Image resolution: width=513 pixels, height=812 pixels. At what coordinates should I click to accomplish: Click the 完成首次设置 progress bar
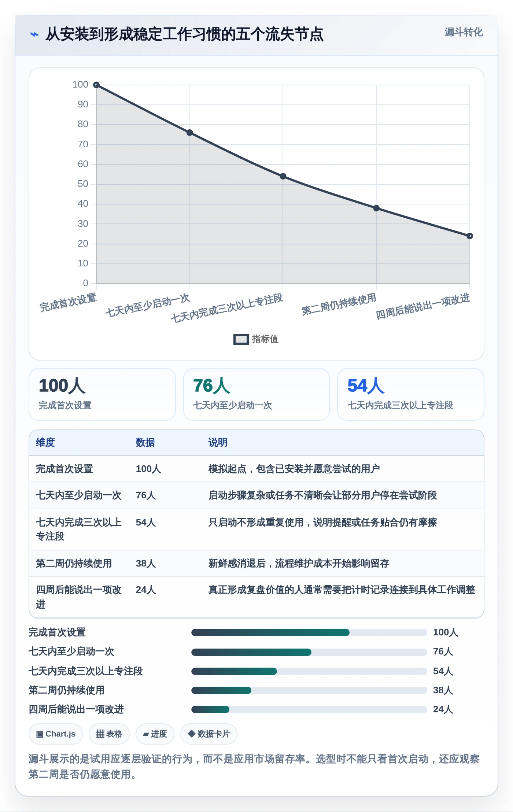coord(309,632)
